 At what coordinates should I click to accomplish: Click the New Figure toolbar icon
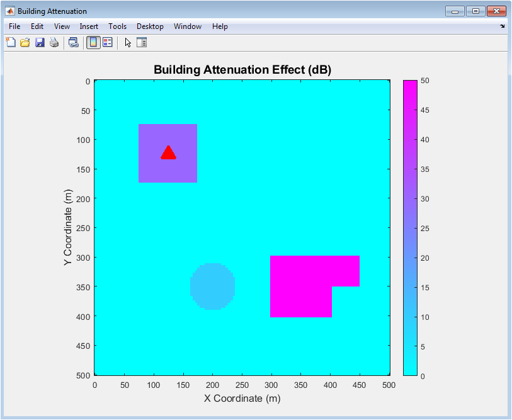(x=11, y=42)
